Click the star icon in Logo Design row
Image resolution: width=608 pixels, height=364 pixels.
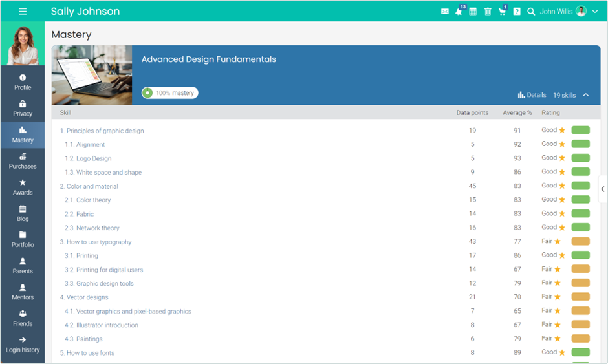point(562,158)
